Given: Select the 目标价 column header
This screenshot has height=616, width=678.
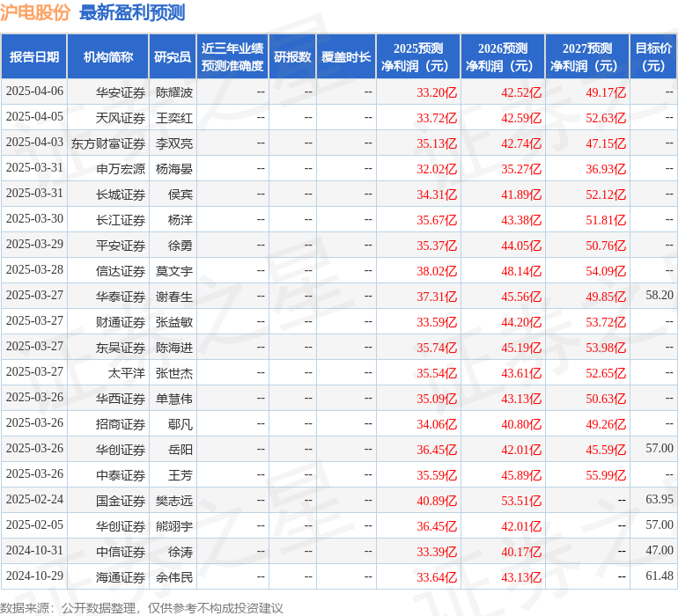Looking at the screenshot, I should pyautogui.click(x=653, y=56).
